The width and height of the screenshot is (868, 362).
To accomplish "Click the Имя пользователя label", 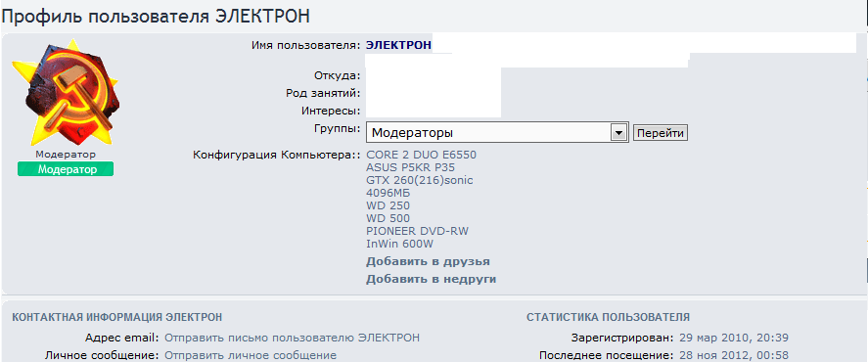I will tap(306, 45).
